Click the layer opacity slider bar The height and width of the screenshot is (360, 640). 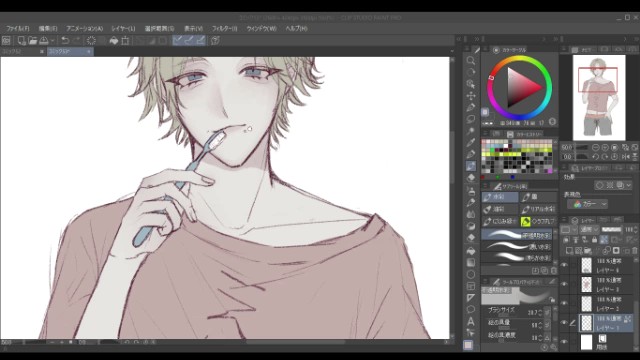point(611,229)
